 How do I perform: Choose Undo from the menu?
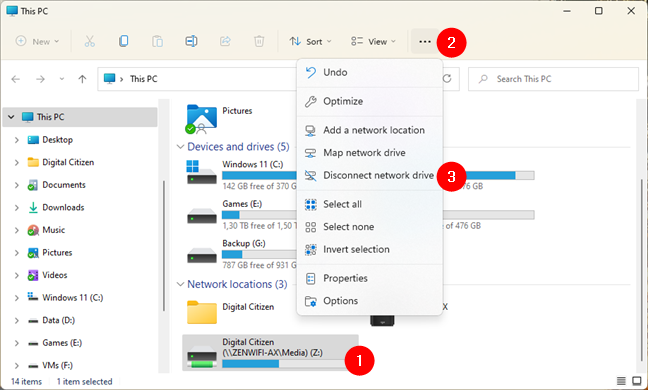(370, 72)
